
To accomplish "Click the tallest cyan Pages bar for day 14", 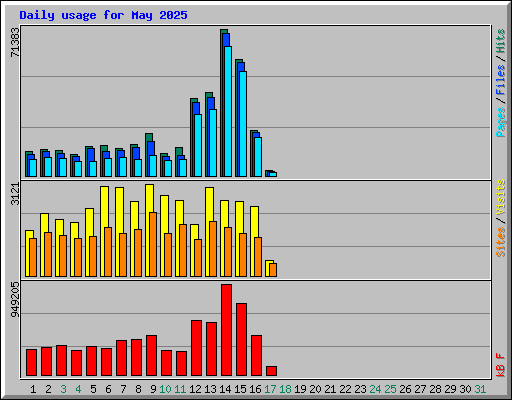I will click(x=228, y=111).
